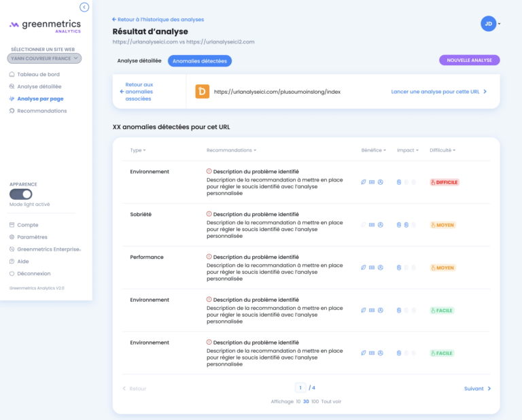Screen dimensions: 522x420
Task: Click the Paramètres gear icon
Action: [x=12, y=237]
